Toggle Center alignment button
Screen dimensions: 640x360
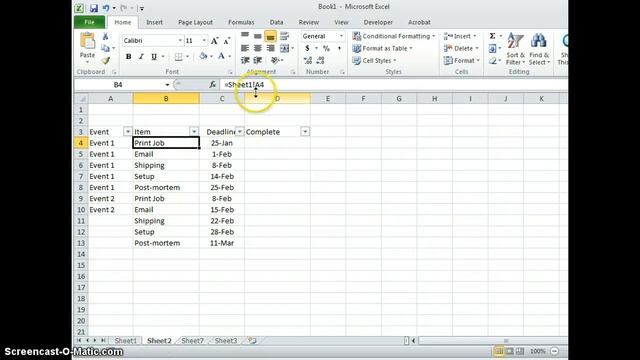258,48
